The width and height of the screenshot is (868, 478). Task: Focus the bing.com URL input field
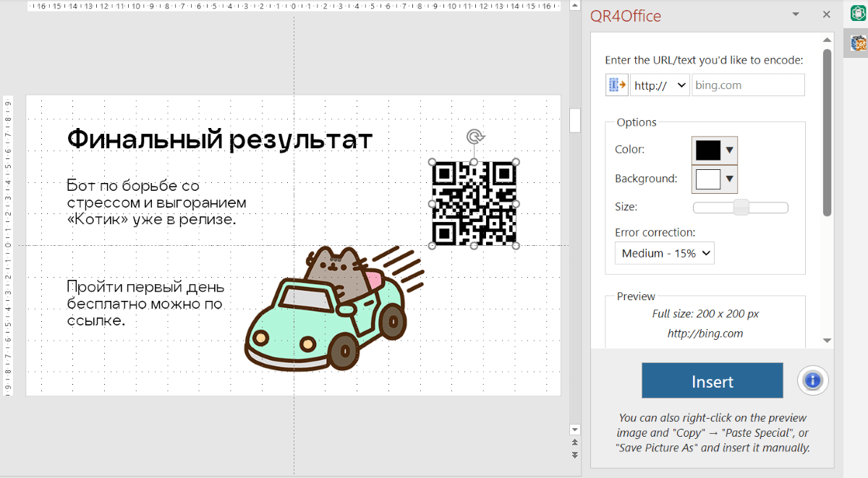(x=748, y=85)
